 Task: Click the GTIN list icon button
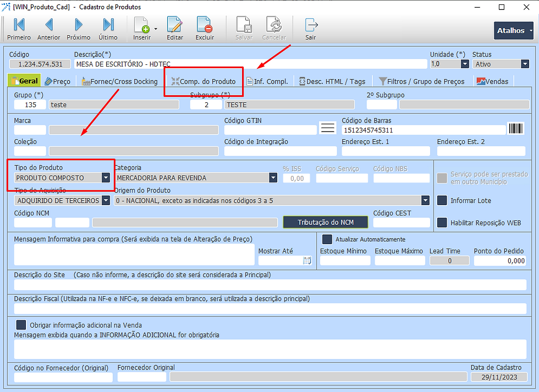(328, 128)
